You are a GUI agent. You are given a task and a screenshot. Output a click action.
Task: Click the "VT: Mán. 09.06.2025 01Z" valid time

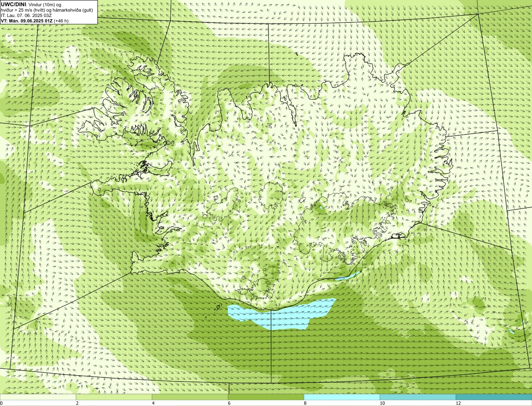click(27, 21)
